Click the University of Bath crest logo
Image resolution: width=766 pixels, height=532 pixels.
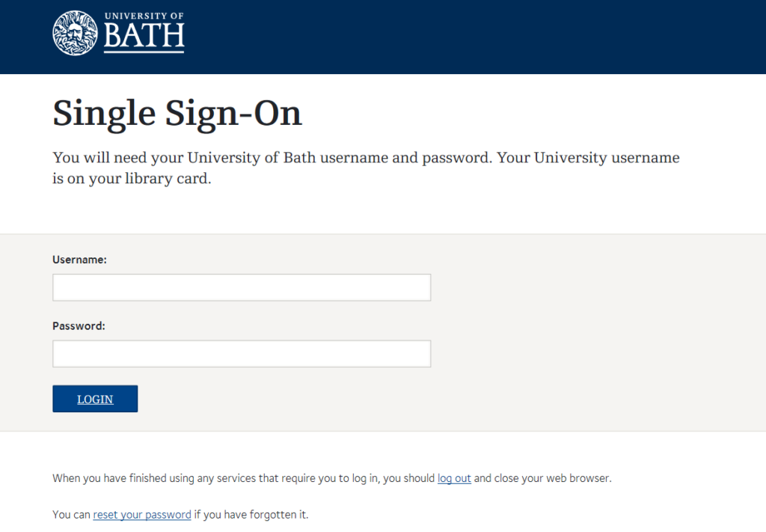click(76, 33)
